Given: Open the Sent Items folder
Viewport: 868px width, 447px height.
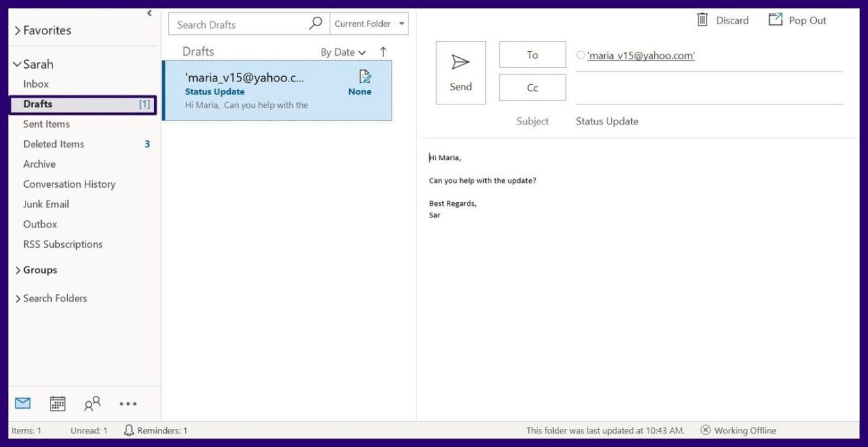Looking at the screenshot, I should click(x=46, y=124).
